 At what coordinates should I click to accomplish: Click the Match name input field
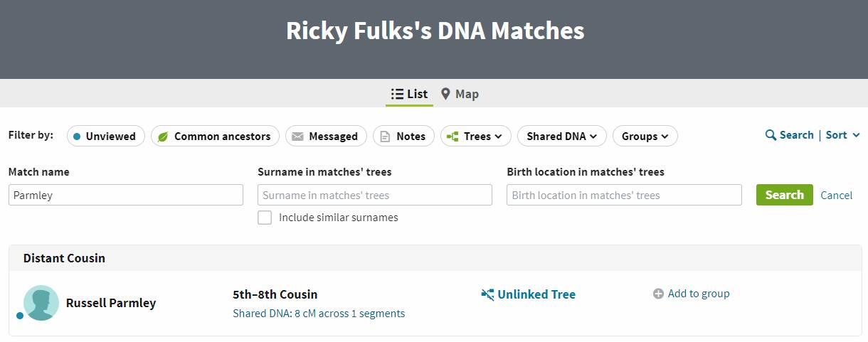tap(126, 196)
